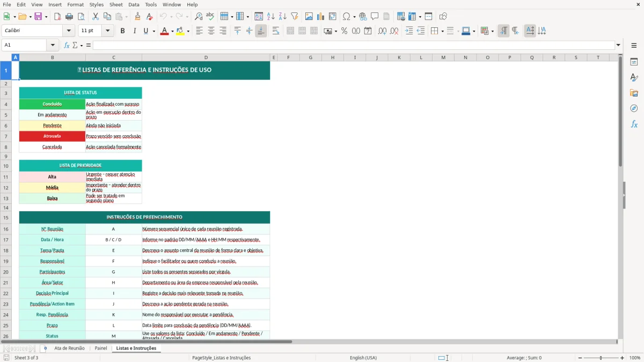Click the 100% zoom level indicator
The image size is (644, 362).
pos(635,358)
